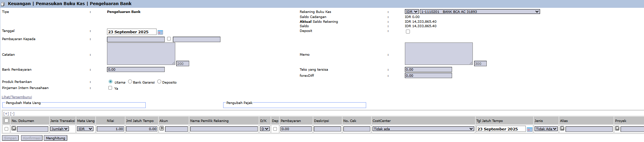Open the CostCenter 'Tidak ada' dropdown
Screen dimensions: 644x142
423,129
